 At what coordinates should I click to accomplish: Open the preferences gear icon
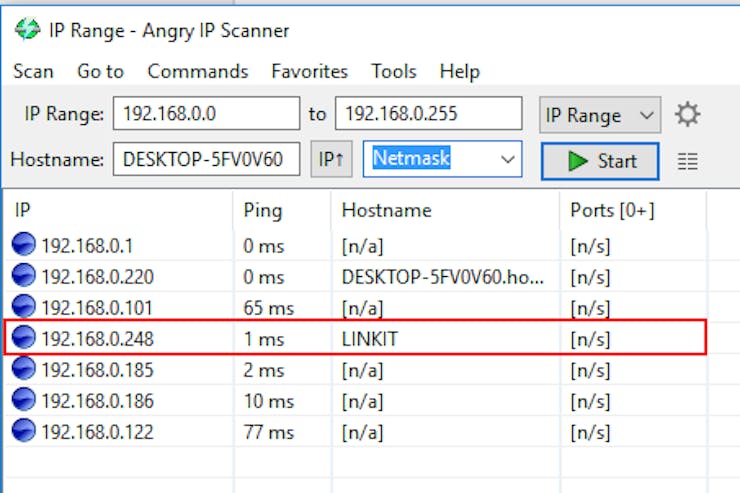point(687,114)
